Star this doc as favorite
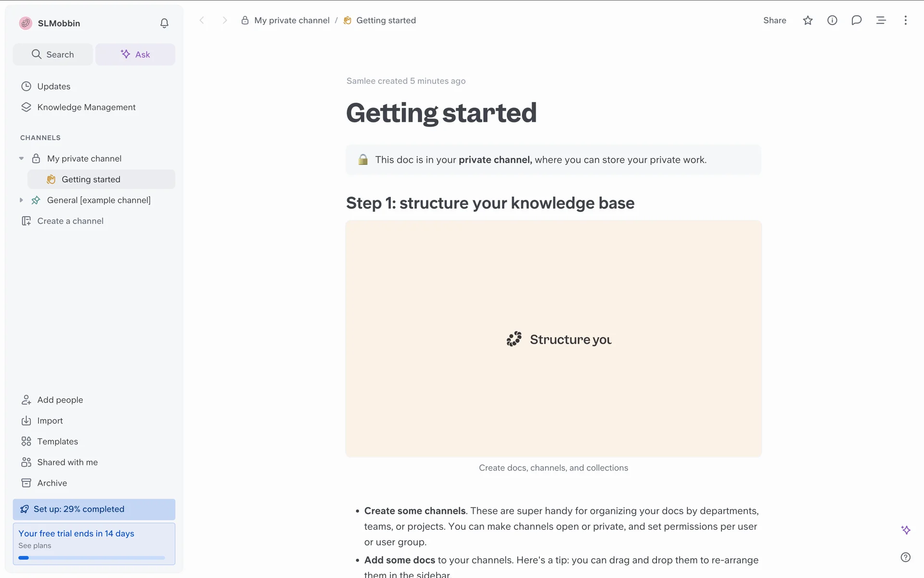 pos(808,20)
